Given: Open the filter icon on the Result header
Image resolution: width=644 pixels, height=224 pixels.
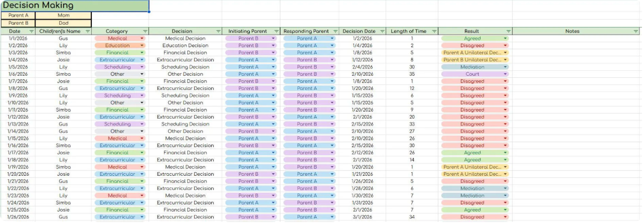Looking at the screenshot, I should pyautogui.click(x=509, y=31).
